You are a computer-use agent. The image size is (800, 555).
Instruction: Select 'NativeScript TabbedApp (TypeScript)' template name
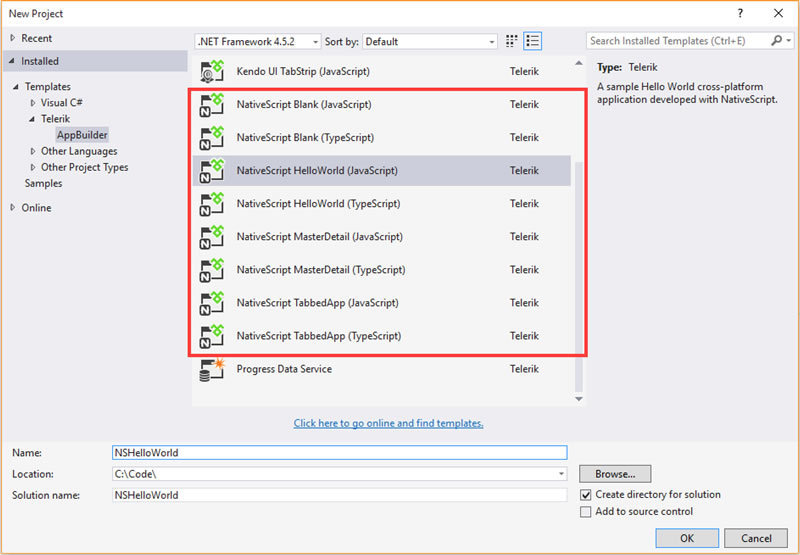[x=319, y=336]
